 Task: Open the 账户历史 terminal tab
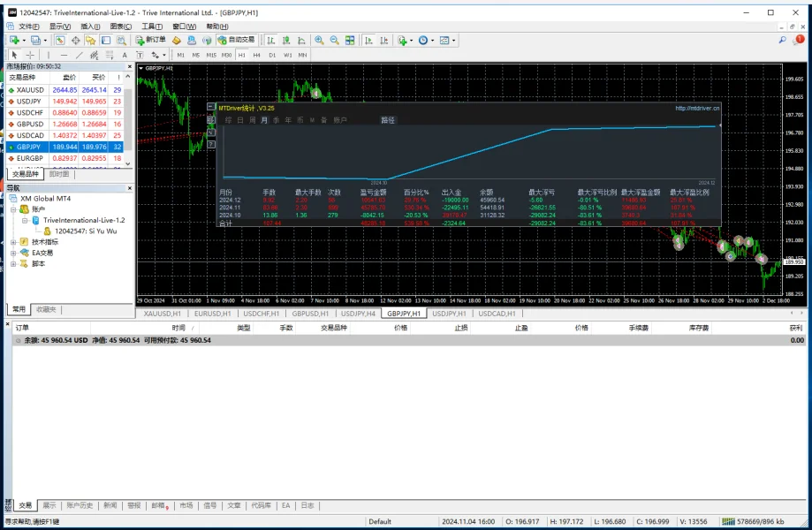click(x=79, y=505)
